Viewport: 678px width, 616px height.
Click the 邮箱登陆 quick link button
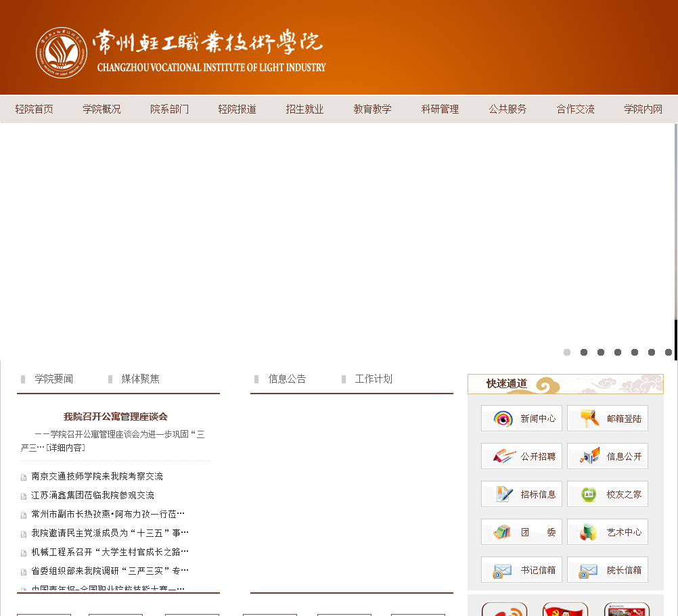pos(608,418)
